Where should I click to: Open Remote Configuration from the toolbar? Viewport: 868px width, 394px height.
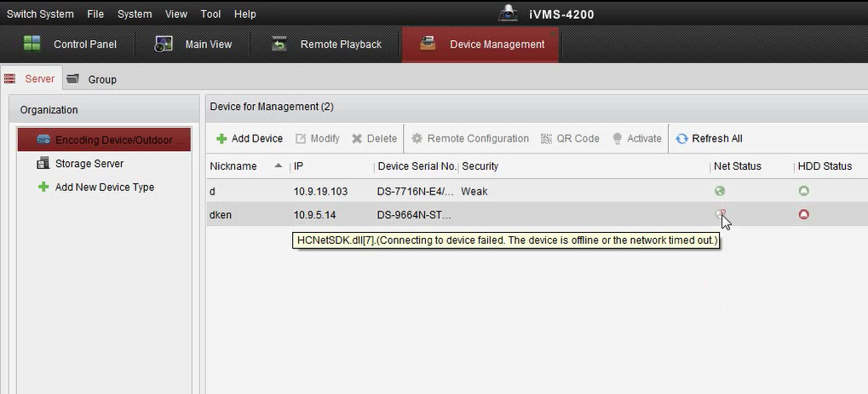469,138
